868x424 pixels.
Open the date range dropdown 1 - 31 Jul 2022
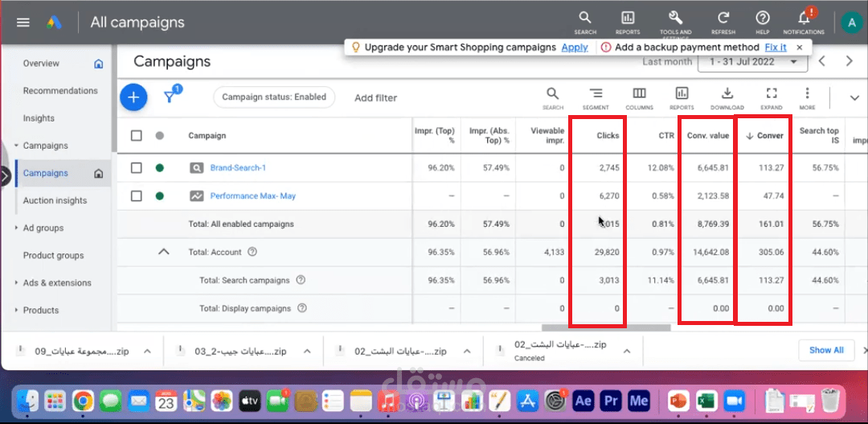pos(752,62)
